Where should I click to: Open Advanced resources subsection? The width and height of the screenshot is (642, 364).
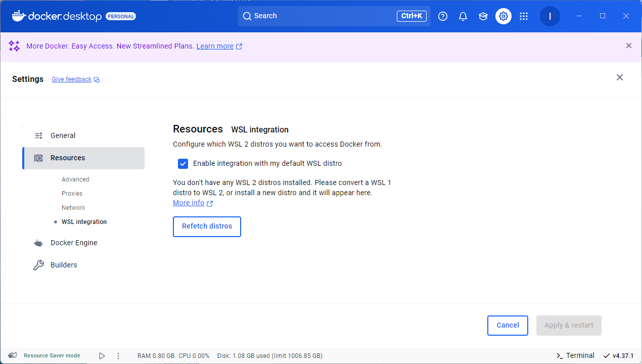(75, 179)
